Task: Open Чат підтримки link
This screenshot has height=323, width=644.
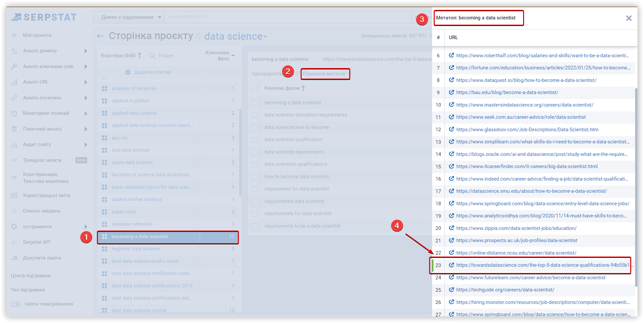Action: tap(28, 290)
